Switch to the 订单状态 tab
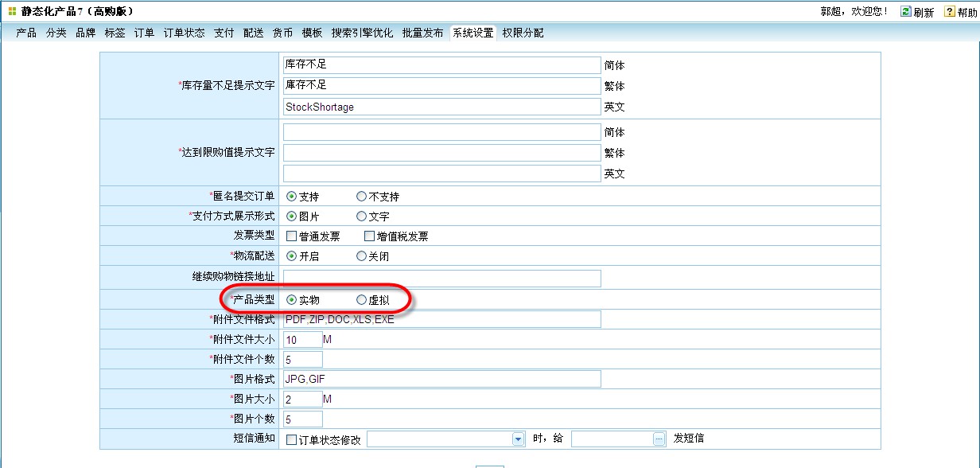 tap(184, 33)
